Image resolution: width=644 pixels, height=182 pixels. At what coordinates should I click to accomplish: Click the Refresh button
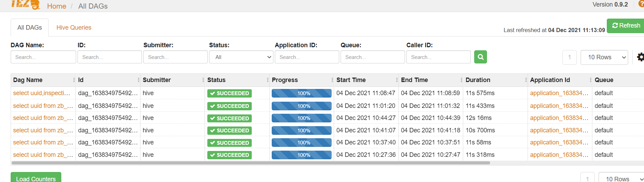click(626, 26)
